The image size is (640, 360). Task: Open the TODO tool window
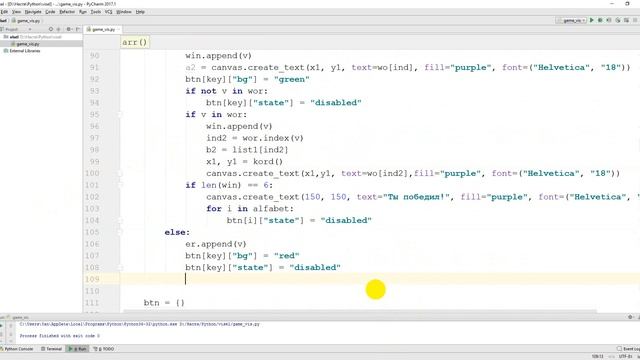click(104, 349)
